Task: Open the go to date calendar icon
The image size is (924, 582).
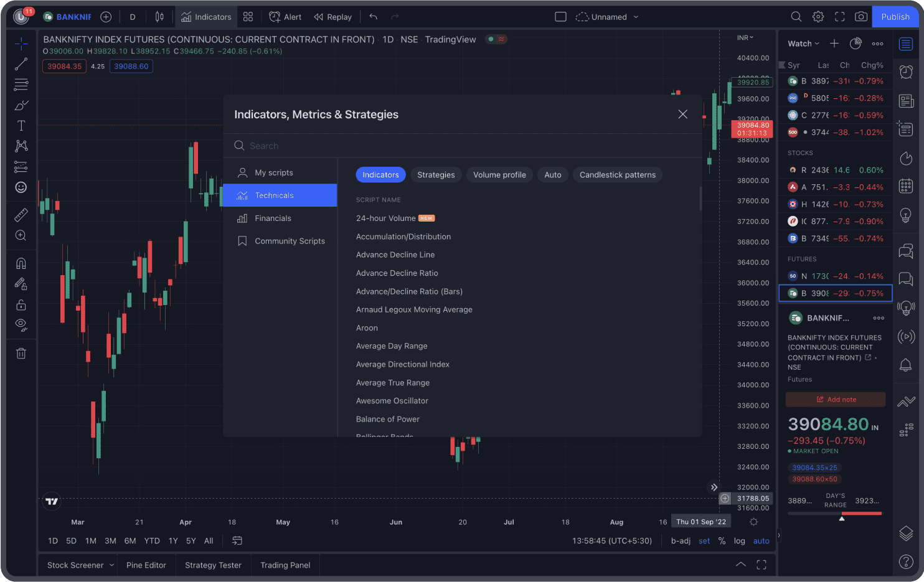Action: coord(237,541)
